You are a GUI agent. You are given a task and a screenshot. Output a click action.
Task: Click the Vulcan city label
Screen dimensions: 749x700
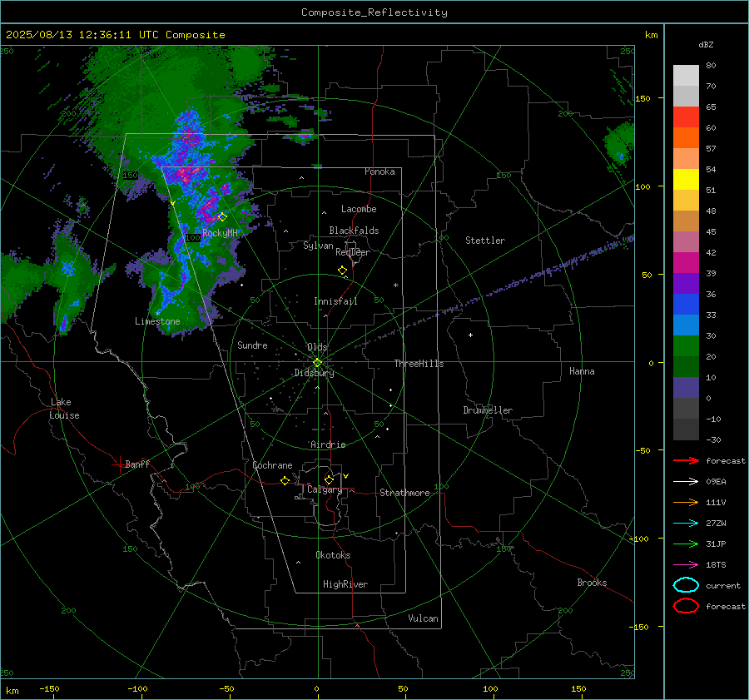(x=423, y=618)
